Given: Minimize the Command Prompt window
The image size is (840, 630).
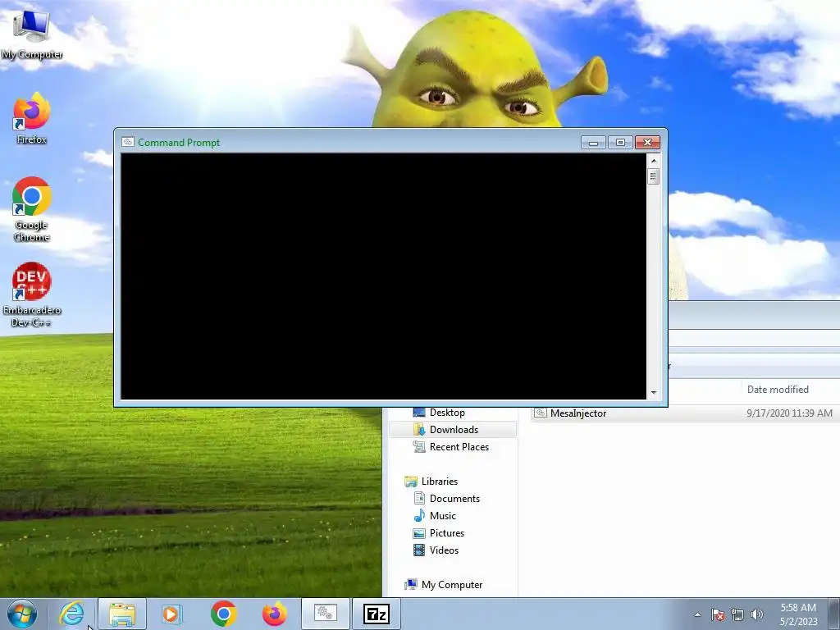Looking at the screenshot, I should click(x=594, y=143).
